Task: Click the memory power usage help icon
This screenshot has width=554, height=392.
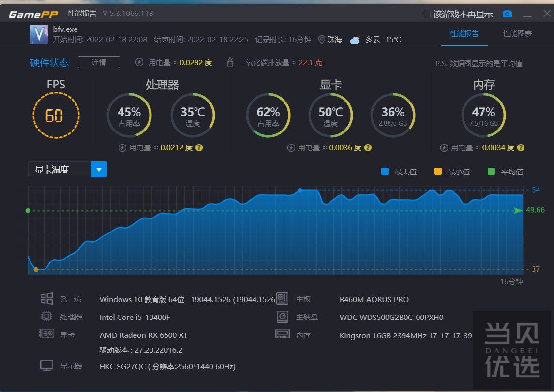Action: 521,148
